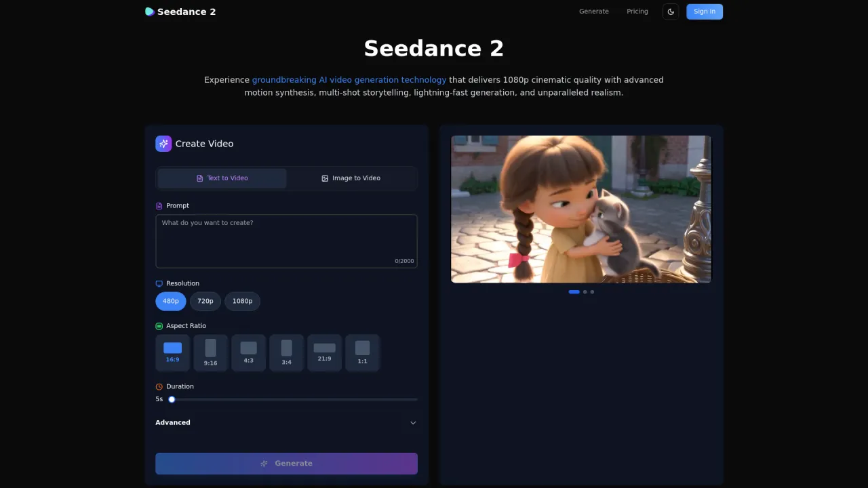Choose 16:9 aspect ratio
868x488 pixels.
point(173,352)
